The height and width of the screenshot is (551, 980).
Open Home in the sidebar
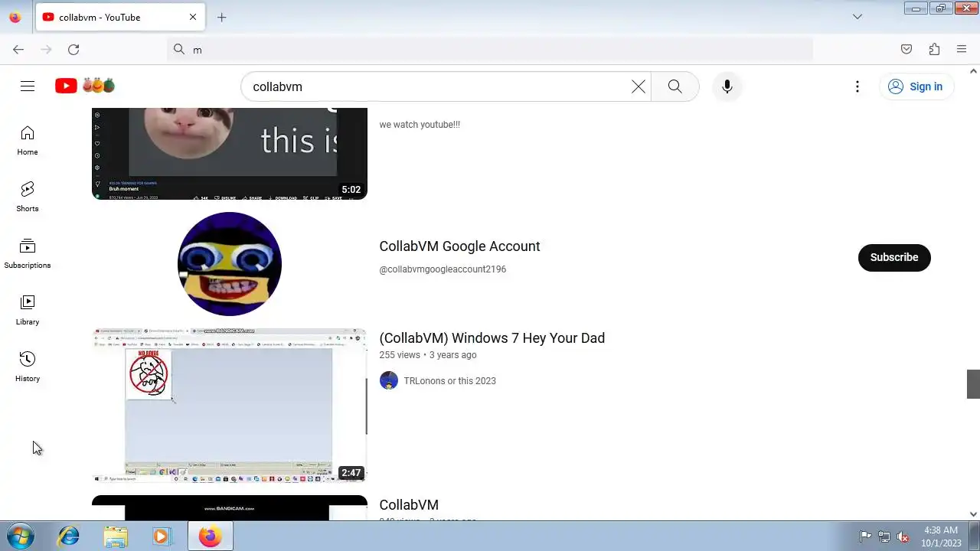28,142
